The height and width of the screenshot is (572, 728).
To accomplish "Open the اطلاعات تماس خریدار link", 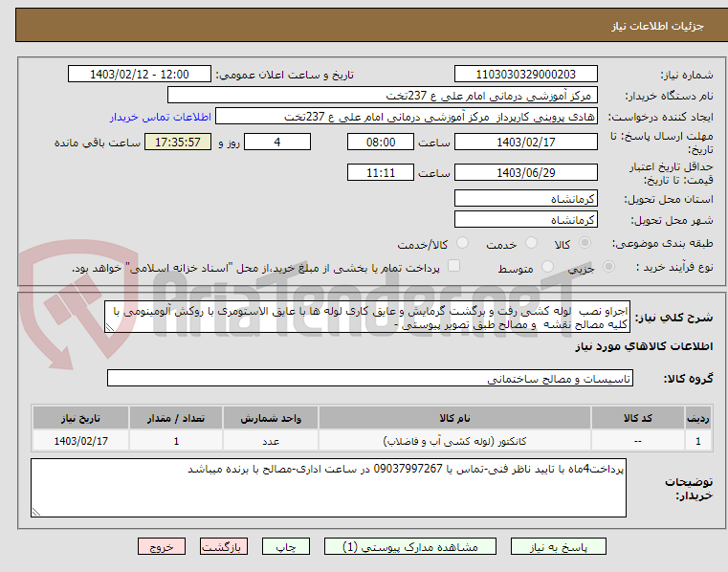I will [161, 117].
